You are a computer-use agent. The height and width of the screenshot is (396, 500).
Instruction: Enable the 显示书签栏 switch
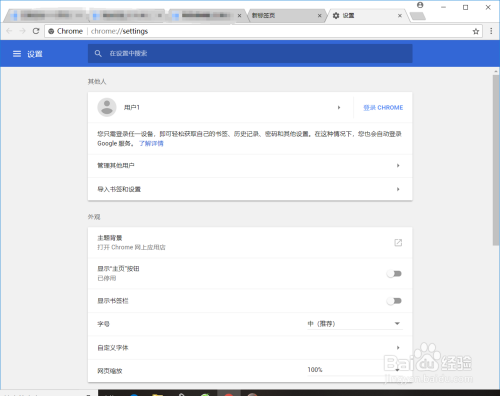pyautogui.click(x=394, y=301)
